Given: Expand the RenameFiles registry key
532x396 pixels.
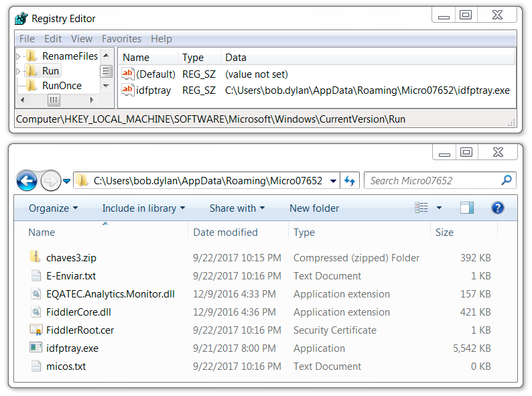Looking at the screenshot, I should [x=19, y=56].
